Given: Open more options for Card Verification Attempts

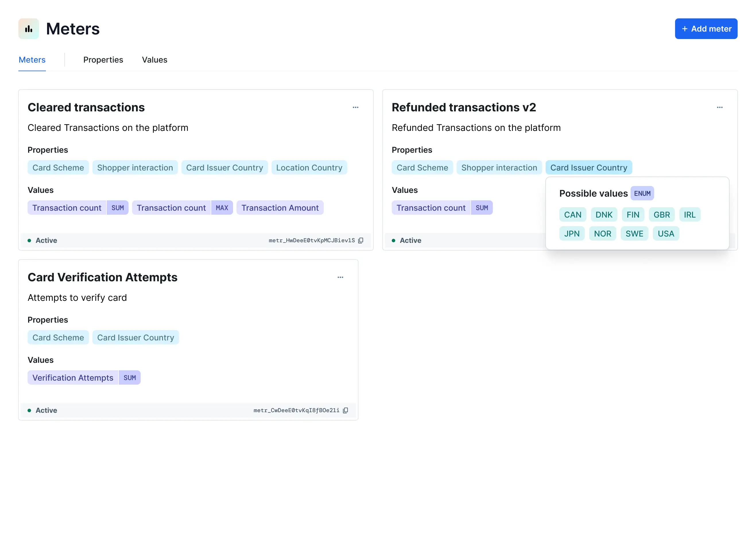Looking at the screenshot, I should click(340, 277).
